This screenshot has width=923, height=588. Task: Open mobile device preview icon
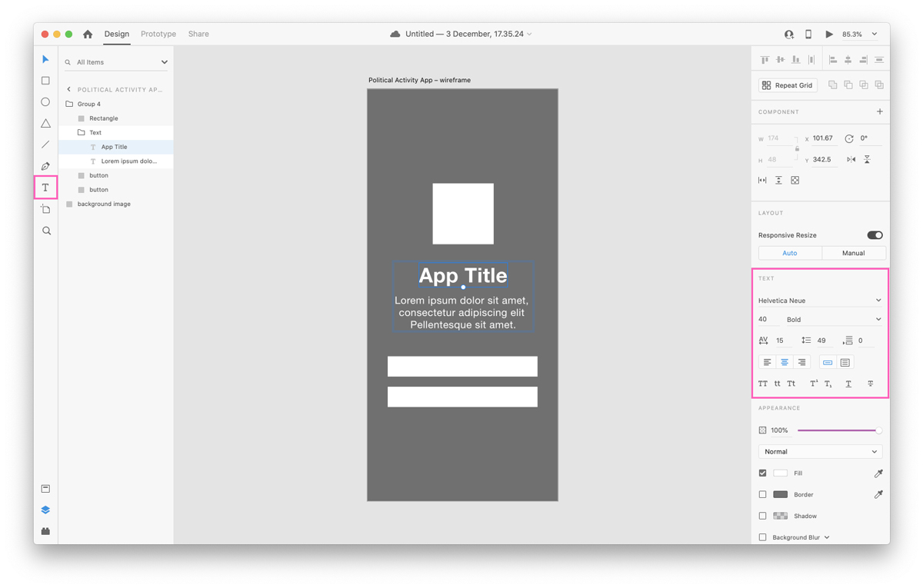coord(808,35)
